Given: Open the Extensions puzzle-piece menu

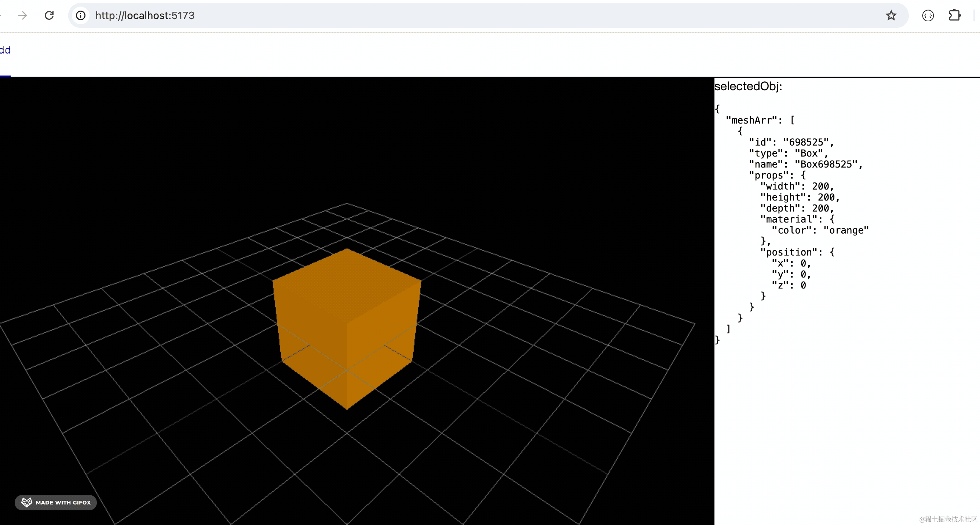Looking at the screenshot, I should point(955,15).
